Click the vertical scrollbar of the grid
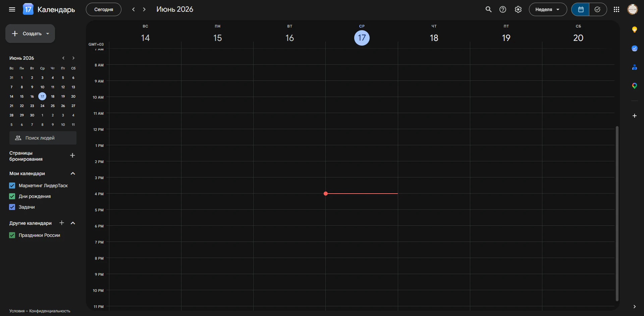 pyautogui.click(x=617, y=213)
